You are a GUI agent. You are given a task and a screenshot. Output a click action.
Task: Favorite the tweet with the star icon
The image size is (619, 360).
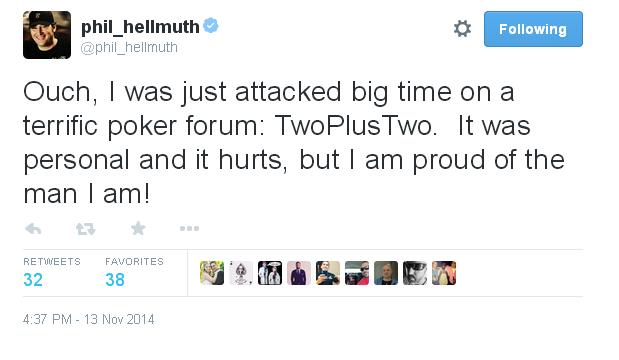point(138,228)
